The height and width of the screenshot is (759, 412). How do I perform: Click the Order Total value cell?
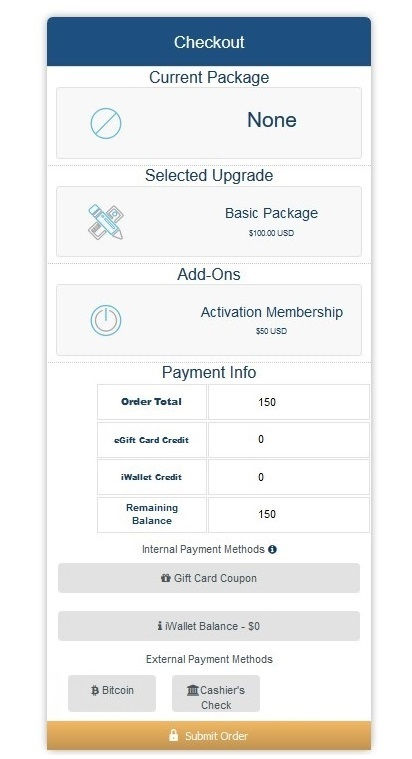click(x=289, y=402)
